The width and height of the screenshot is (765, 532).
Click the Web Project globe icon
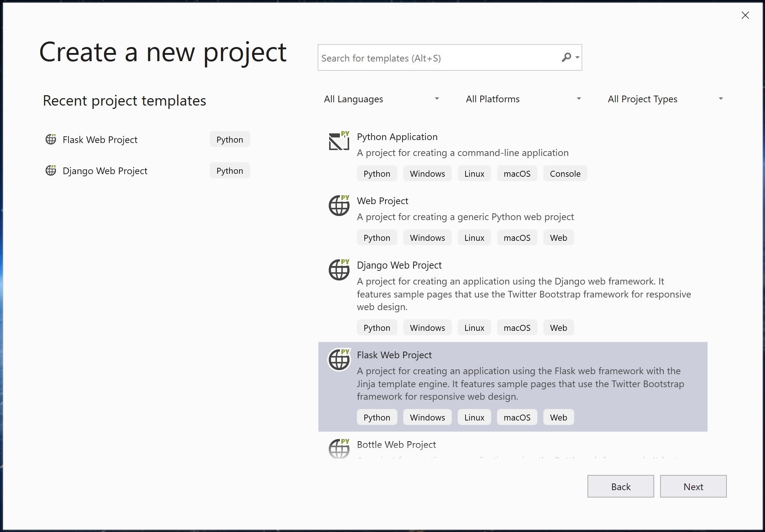pos(339,206)
